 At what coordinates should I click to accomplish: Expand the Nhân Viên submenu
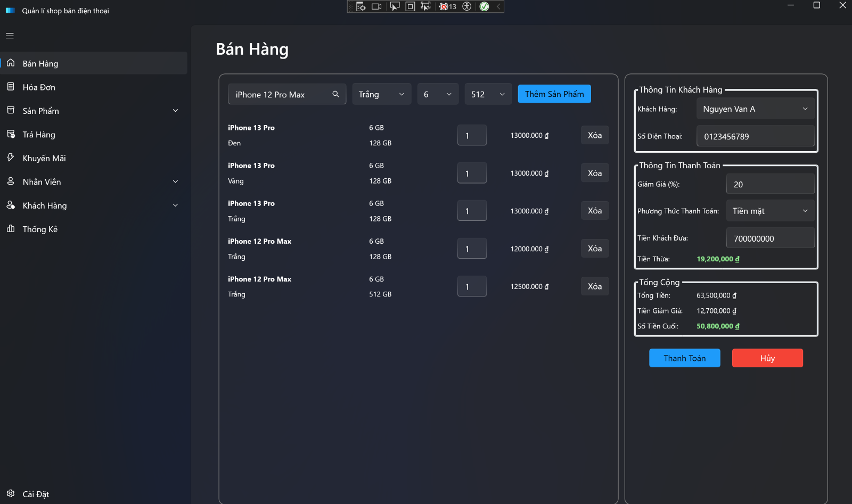(175, 181)
